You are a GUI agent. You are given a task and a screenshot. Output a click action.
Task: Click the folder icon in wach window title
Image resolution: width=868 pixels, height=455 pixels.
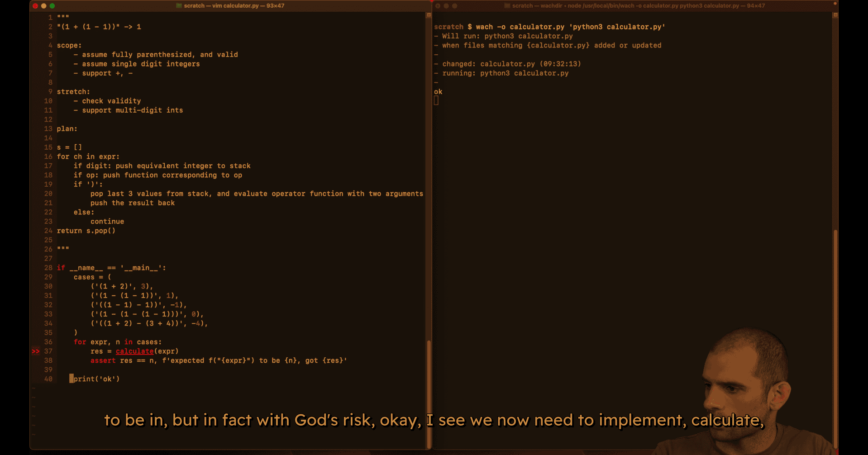(x=507, y=6)
